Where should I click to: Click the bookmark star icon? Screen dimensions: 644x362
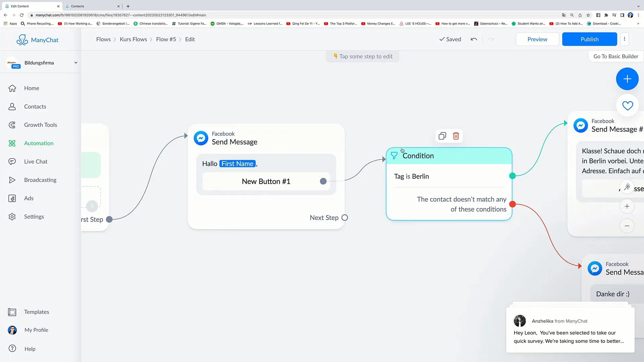[588, 15]
